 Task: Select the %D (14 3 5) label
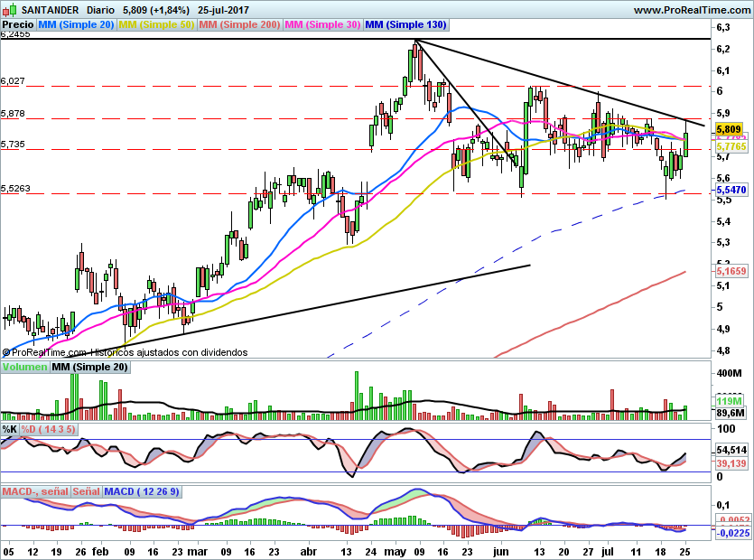click(48, 429)
